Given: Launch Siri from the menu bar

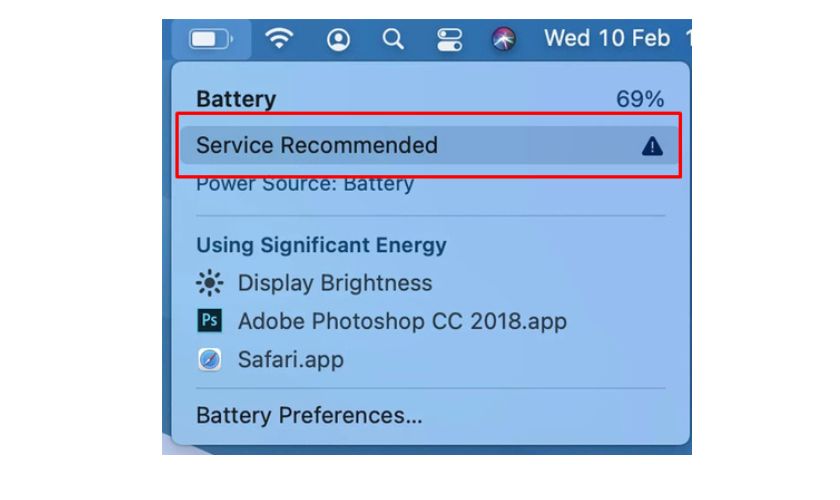Looking at the screenshot, I should click(504, 39).
